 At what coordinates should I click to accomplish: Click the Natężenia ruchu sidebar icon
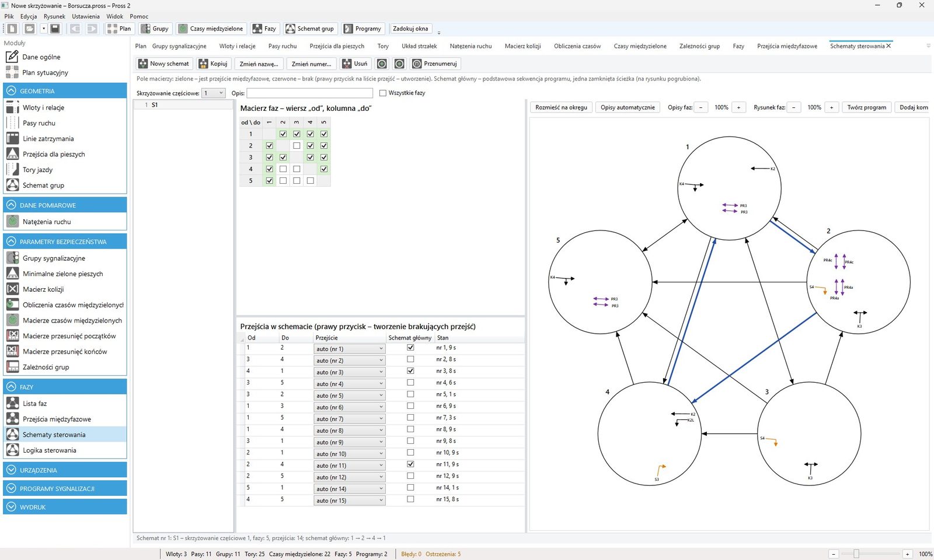coord(12,221)
